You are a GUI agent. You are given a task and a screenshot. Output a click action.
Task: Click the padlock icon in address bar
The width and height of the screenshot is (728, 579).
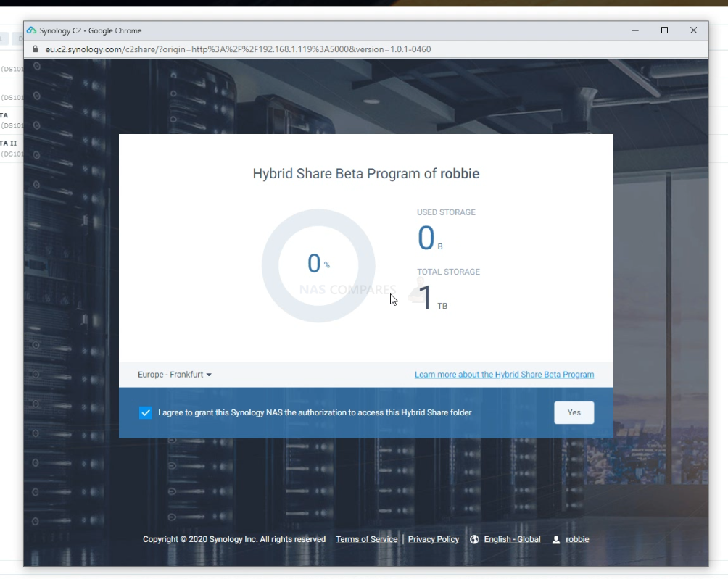pyautogui.click(x=36, y=49)
